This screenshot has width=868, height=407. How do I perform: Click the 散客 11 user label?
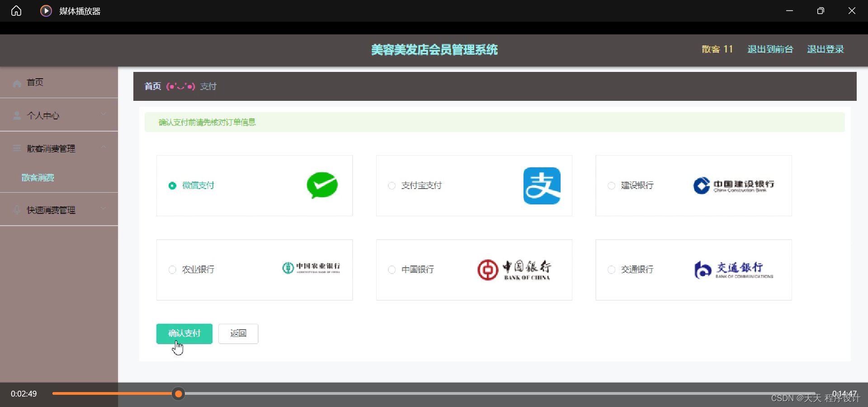(717, 49)
